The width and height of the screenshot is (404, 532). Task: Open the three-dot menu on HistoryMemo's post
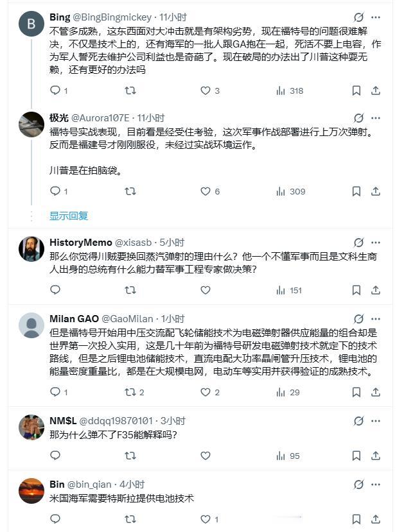pos(376,243)
